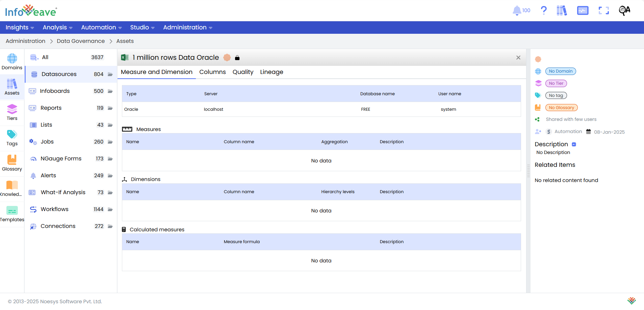Open the notifications bell icon
Viewport: 644px width, 310px height.
coord(517,10)
